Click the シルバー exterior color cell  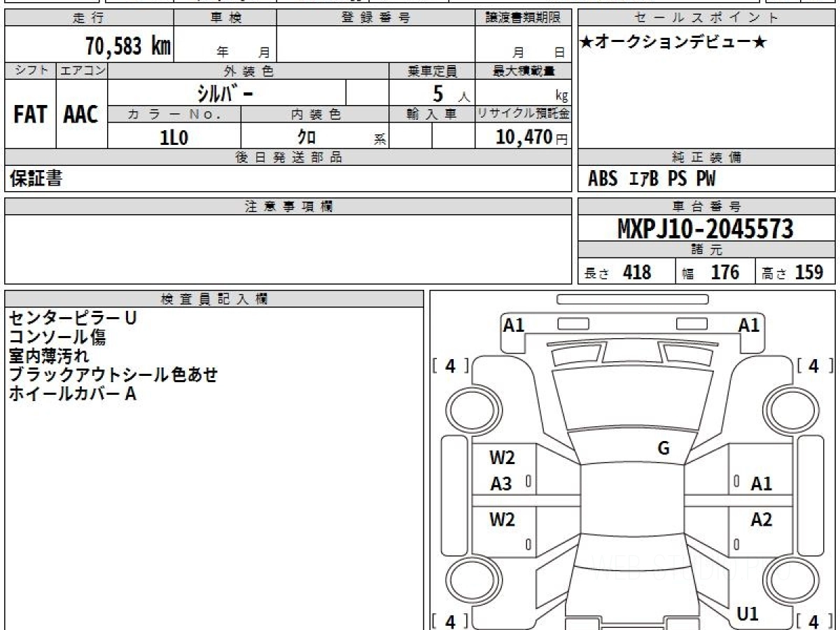click(227, 93)
